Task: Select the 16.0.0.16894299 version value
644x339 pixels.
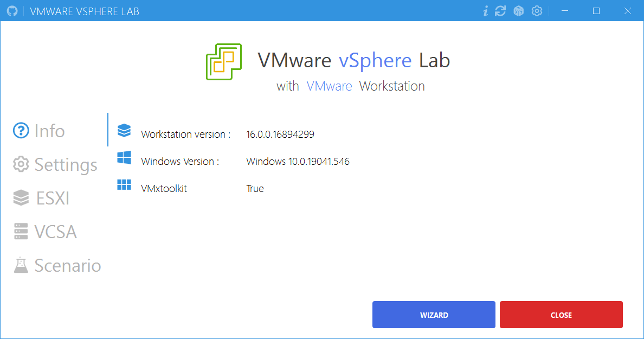Action: point(280,135)
